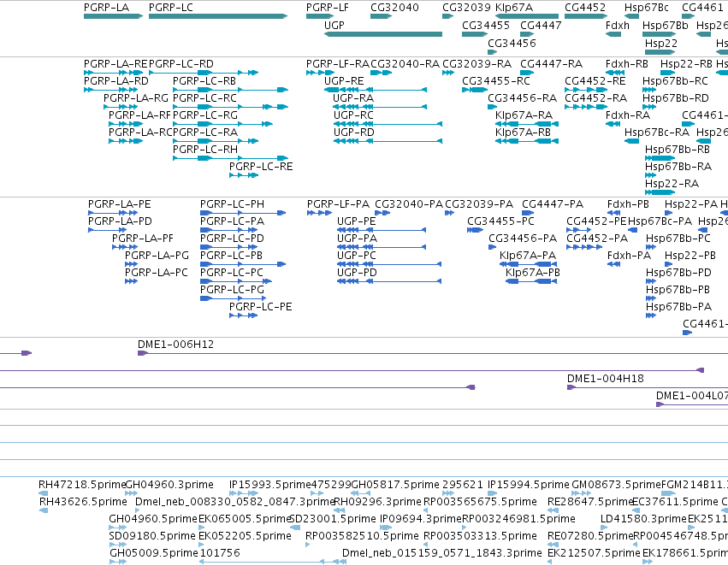Image resolution: width=728 pixels, height=566 pixels.
Task: Select transcript PGRP-LA-RD
Action: (x=116, y=80)
